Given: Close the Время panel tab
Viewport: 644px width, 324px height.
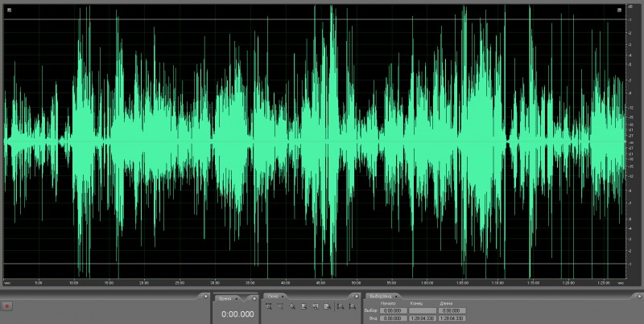Looking at the screenshot, I should (236, 299).
